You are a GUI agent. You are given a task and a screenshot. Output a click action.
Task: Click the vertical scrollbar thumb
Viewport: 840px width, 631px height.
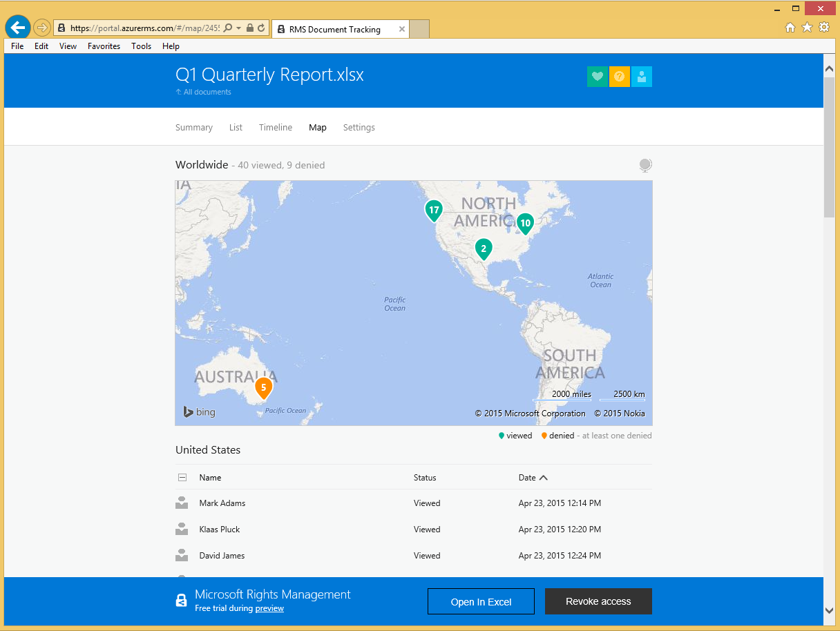click(830, 146)
